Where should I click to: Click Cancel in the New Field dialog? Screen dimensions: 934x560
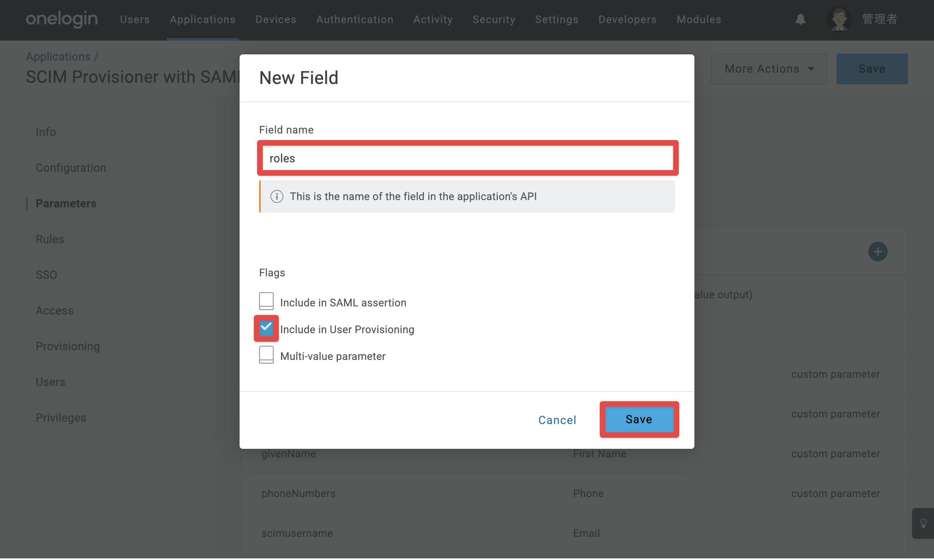557,420
